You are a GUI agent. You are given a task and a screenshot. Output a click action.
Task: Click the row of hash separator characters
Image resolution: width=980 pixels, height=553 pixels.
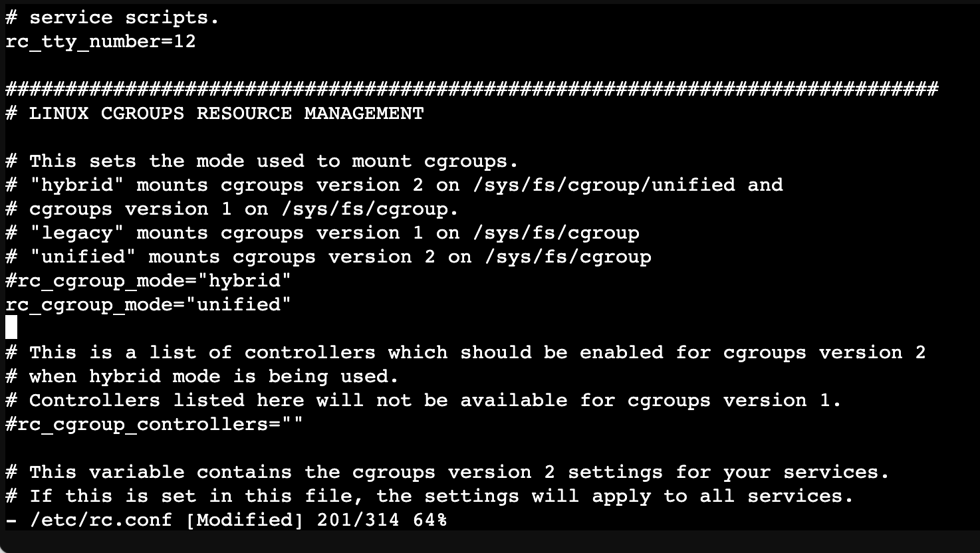coord(471,90)
